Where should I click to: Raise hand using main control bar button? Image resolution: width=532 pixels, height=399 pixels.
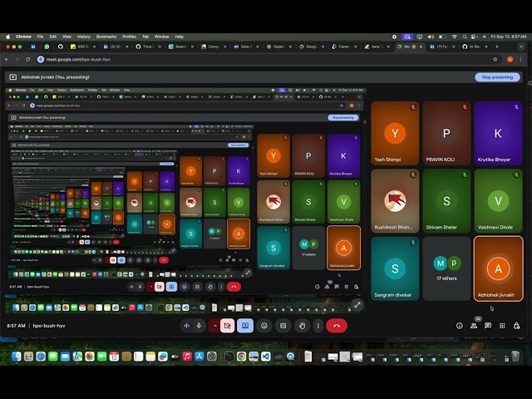(x=302, y=326)
